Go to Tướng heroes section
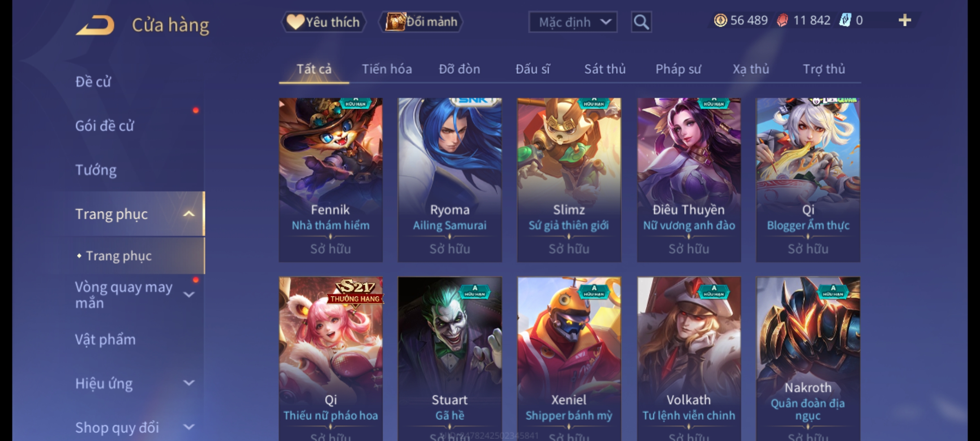This screenshot has width=980, height=441. coord(96,170)
